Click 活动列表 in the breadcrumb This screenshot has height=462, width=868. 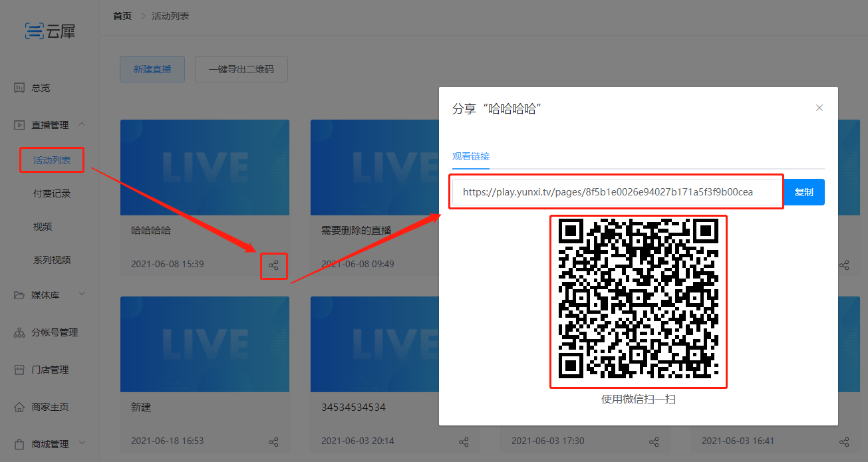tap(170, 16)
